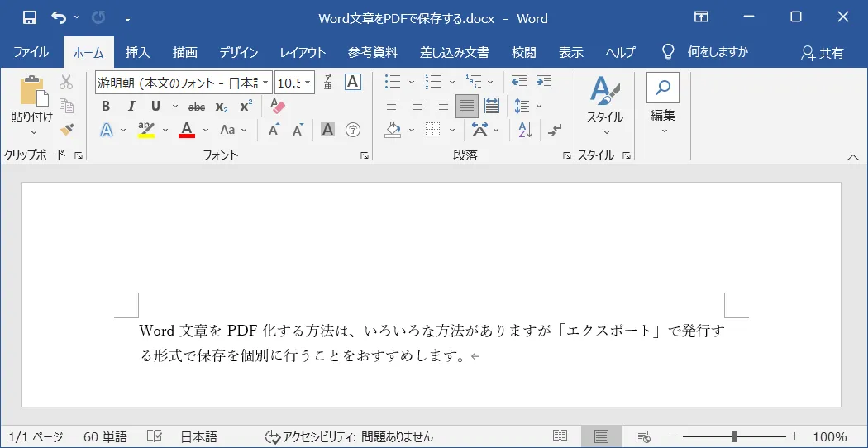Click the Find magnifier icon in Editing

663,88
